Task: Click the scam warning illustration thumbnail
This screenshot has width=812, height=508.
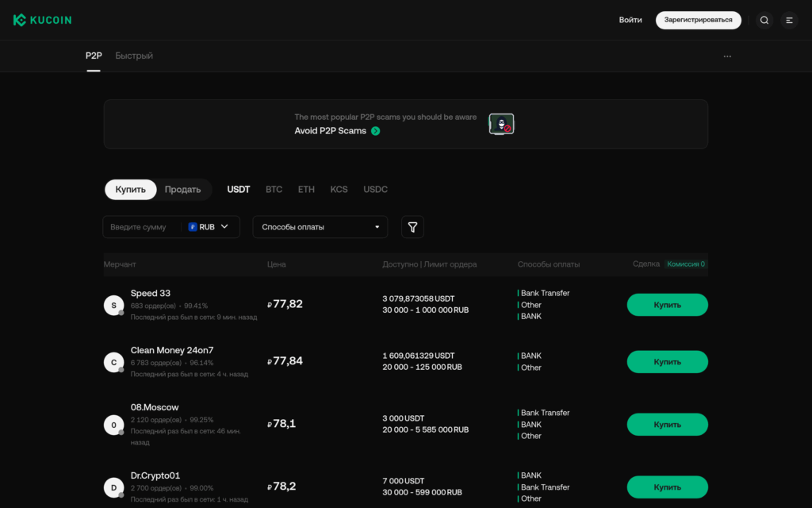Action: point(501,124)
